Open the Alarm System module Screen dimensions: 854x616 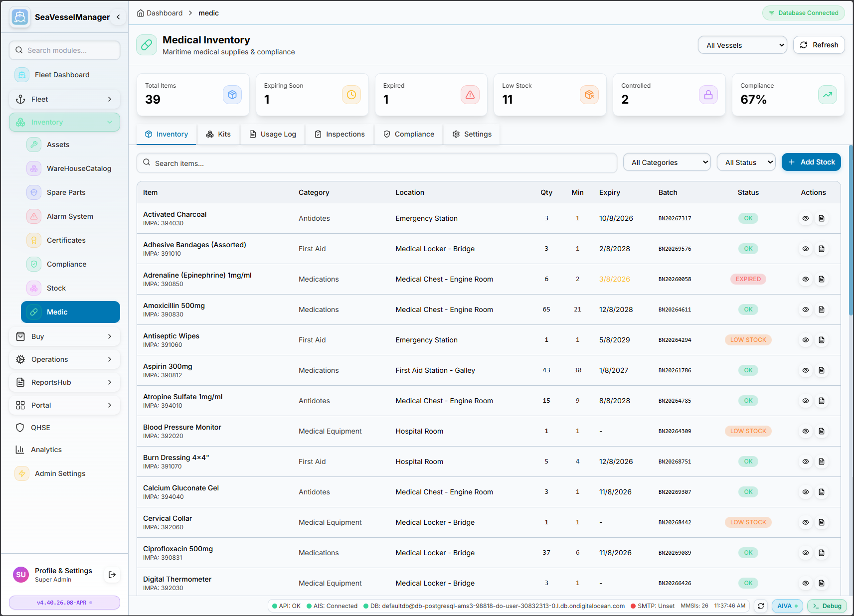coord(69,216)
